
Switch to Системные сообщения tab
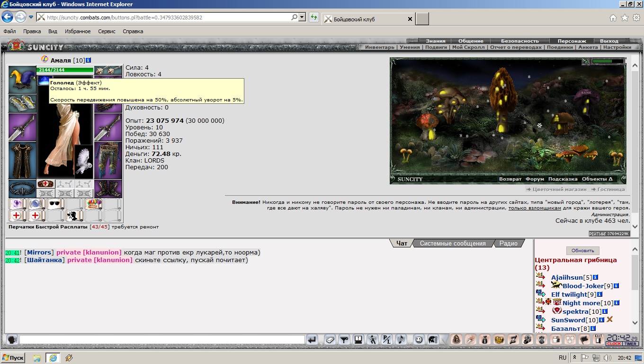click(453, 244)
